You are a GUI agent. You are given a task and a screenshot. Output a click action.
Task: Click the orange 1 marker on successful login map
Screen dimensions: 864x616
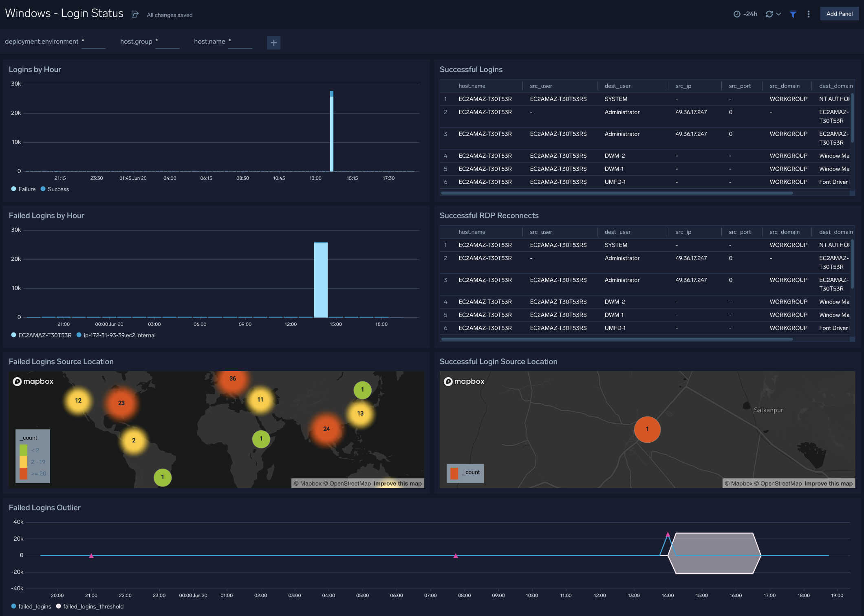tap(647, 429)
